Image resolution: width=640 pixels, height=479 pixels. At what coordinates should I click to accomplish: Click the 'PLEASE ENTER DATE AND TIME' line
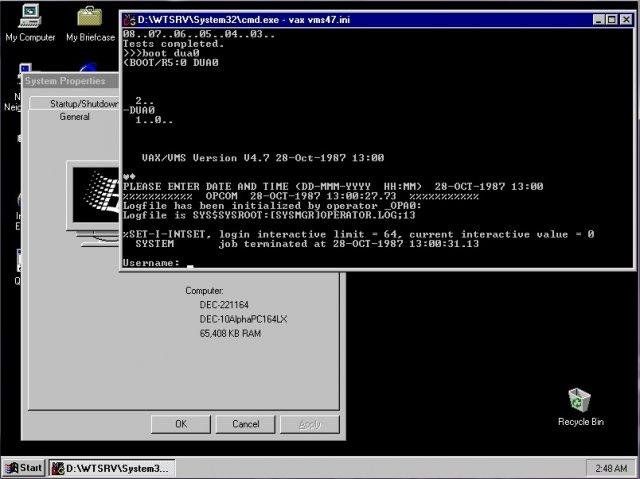(333, 186)
